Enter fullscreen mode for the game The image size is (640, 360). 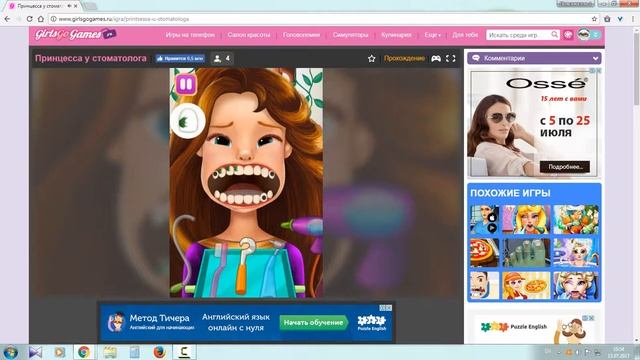point(451,59)
